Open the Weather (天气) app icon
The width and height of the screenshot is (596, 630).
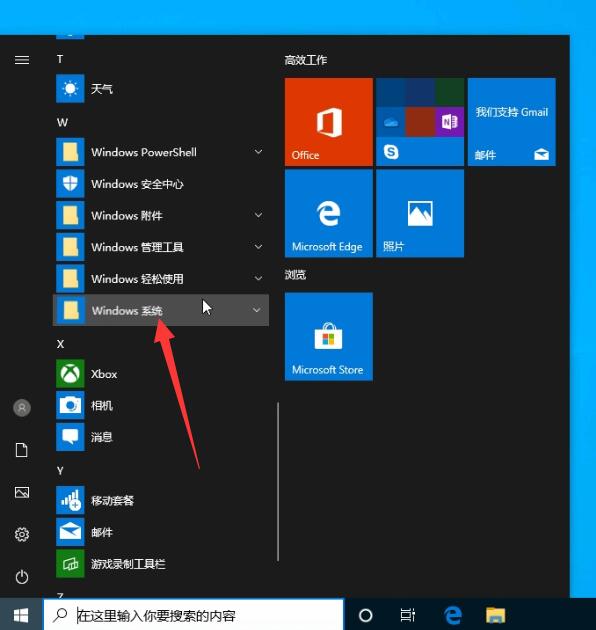click(x=70, y=88)
